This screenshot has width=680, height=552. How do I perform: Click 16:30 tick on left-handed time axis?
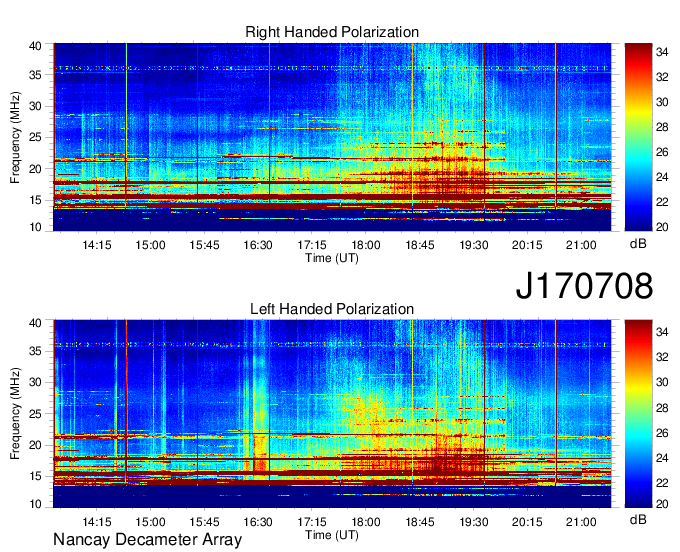(258, 522)
